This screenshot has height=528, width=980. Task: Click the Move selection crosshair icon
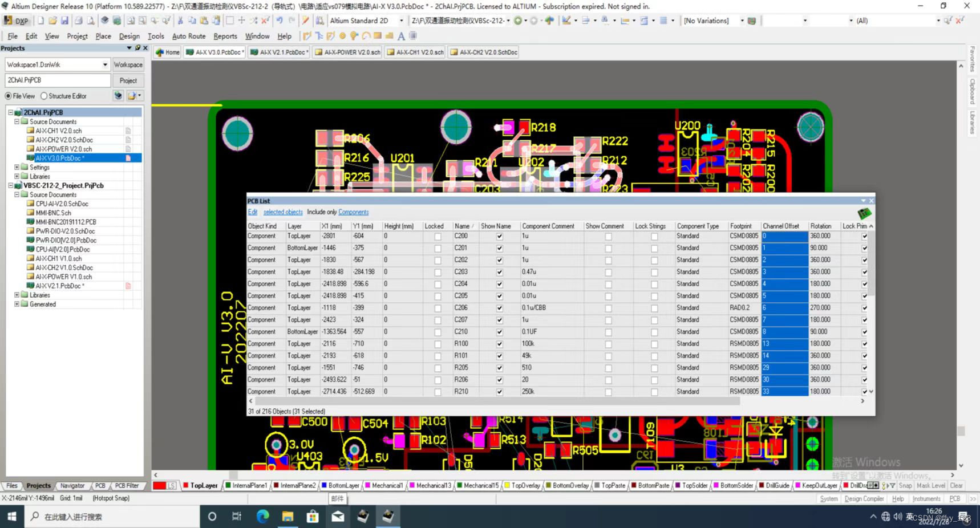[x=242, y=21]
